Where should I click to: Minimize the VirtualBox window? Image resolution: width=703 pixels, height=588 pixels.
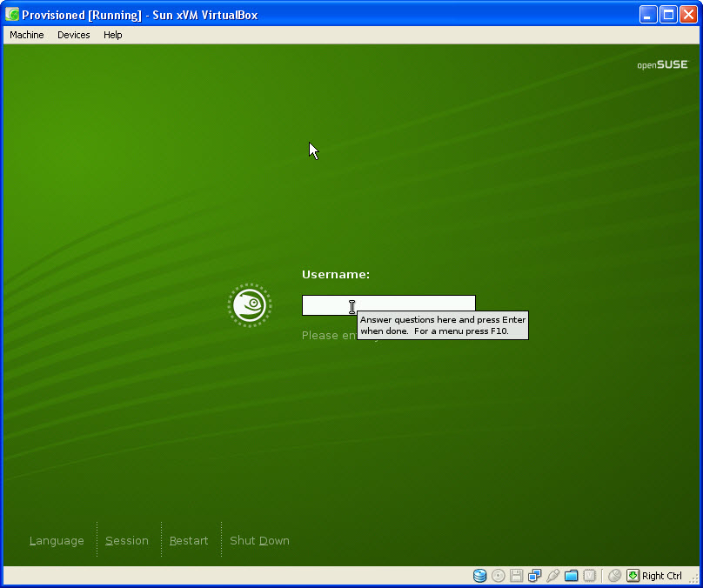[x=648, y=15]
